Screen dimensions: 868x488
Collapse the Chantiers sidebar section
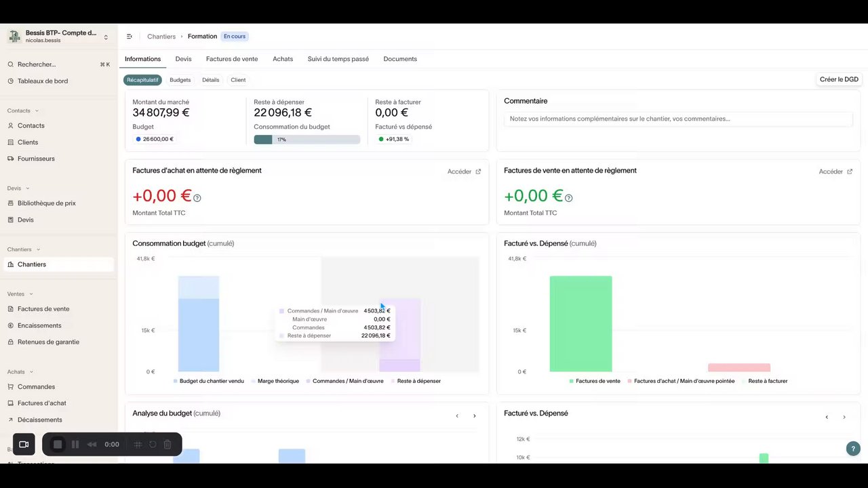38,249
